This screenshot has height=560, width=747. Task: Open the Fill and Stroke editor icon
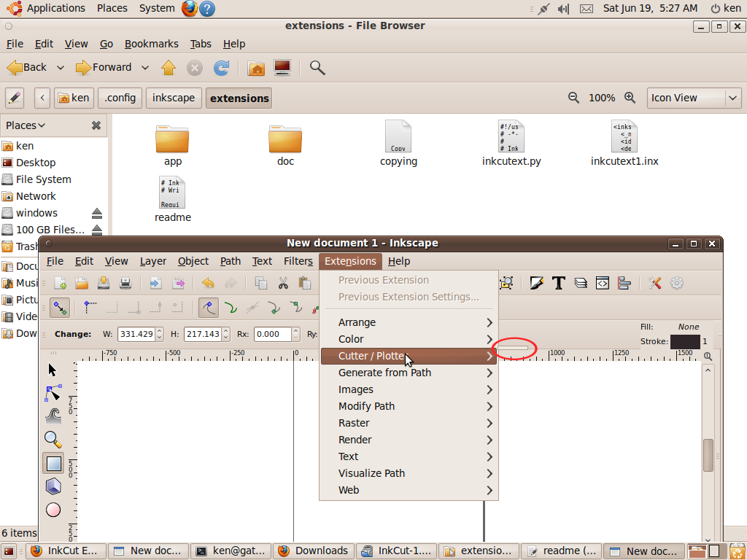click(x=536, y=283)
